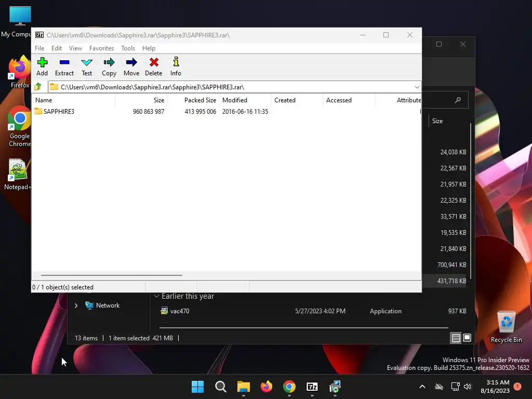Click the volume speaker tray icon
Viewport: 532px width, 399px height.
pyautogui.click(x=468, y=387)
